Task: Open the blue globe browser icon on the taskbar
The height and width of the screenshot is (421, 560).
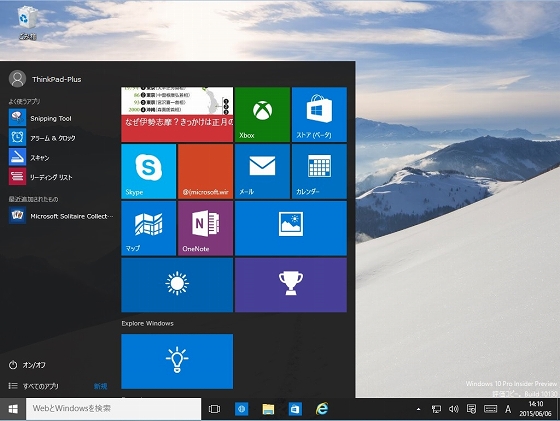Action: coord(241,409)
